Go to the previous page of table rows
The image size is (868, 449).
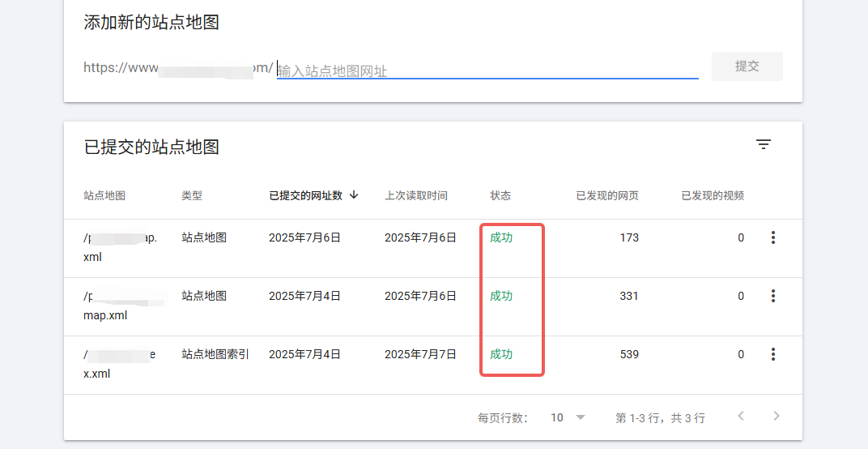click(740, 417)
